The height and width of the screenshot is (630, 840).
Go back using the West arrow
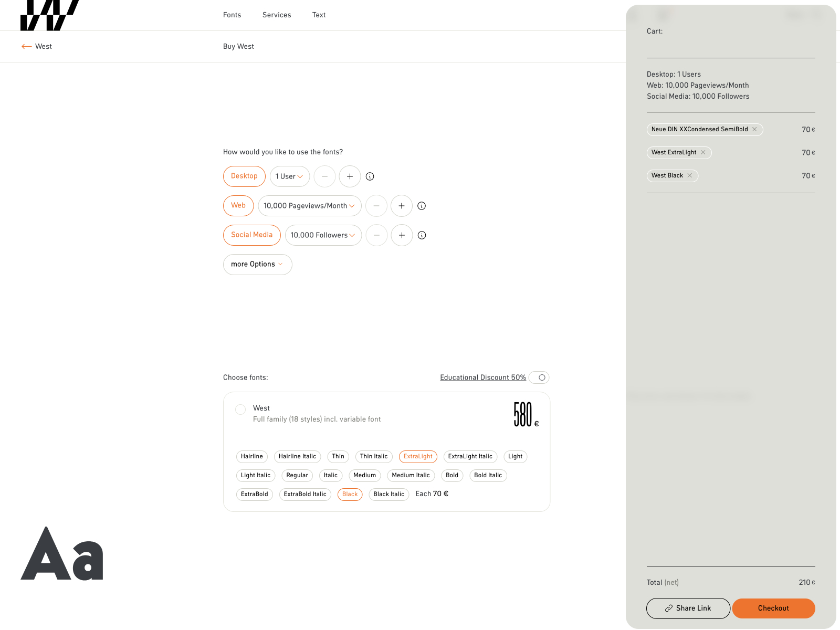[37, 47]
